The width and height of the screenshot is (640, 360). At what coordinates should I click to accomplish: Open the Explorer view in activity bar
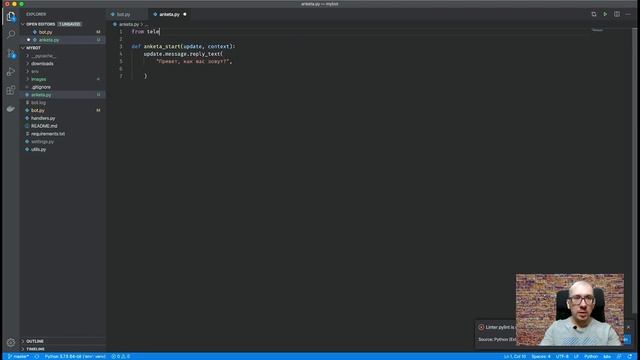click(x=11, y=17)
